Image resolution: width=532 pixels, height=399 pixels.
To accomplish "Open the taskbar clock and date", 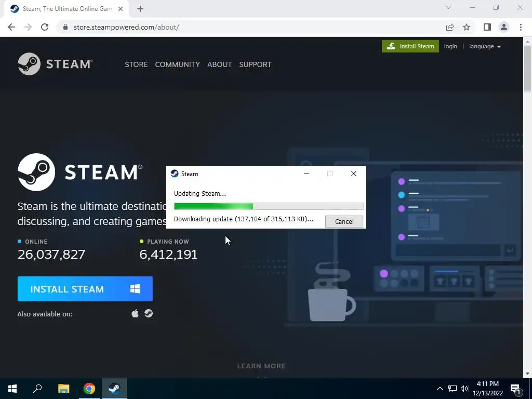I will tap(488, 389).
